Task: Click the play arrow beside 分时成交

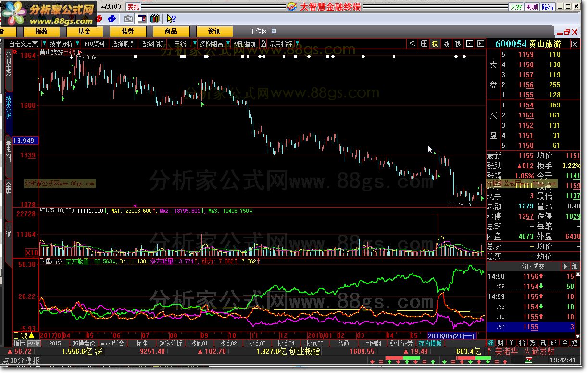Action: pos(565,266)
